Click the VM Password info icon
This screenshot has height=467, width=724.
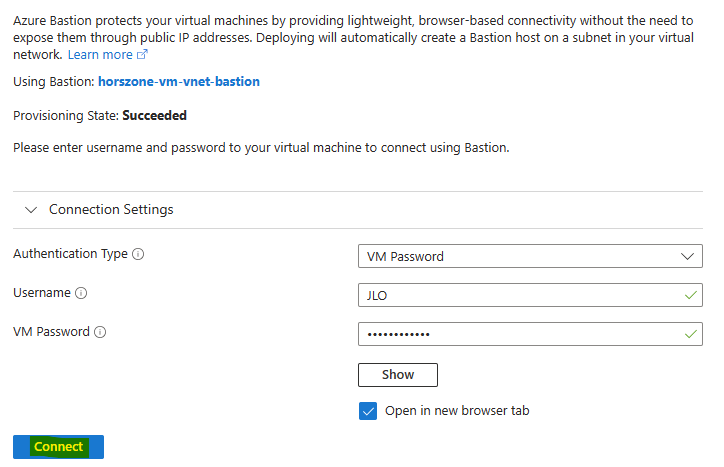pos(100,332)
